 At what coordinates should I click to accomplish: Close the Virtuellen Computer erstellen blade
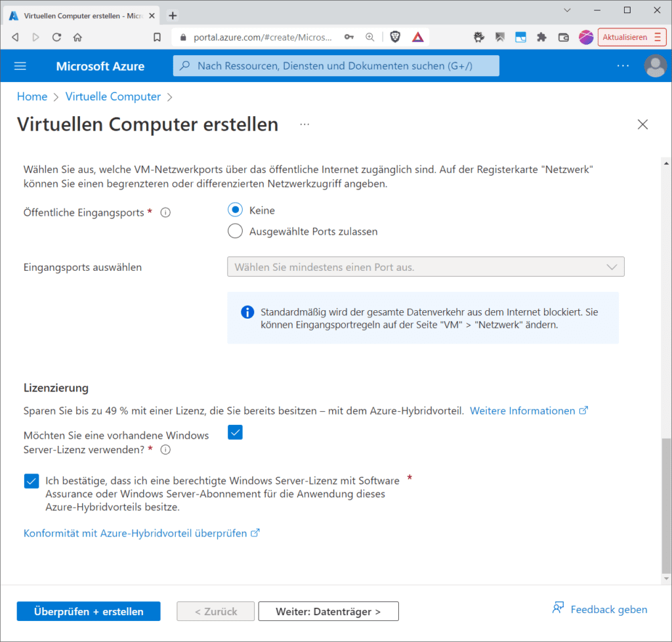click(642, 125)
